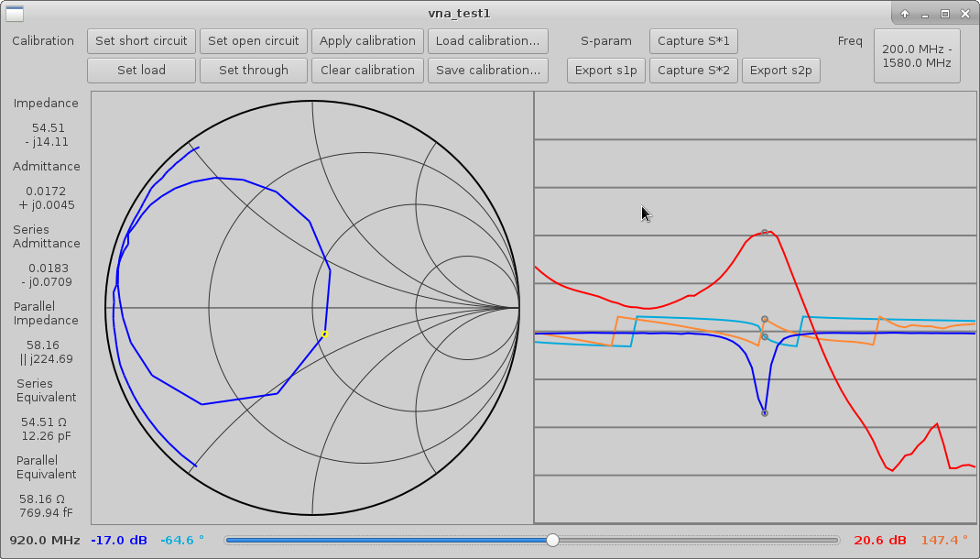Screen dimensions: 980x559
Task: Close the vna_test1 window
Action: pos(965,14)
